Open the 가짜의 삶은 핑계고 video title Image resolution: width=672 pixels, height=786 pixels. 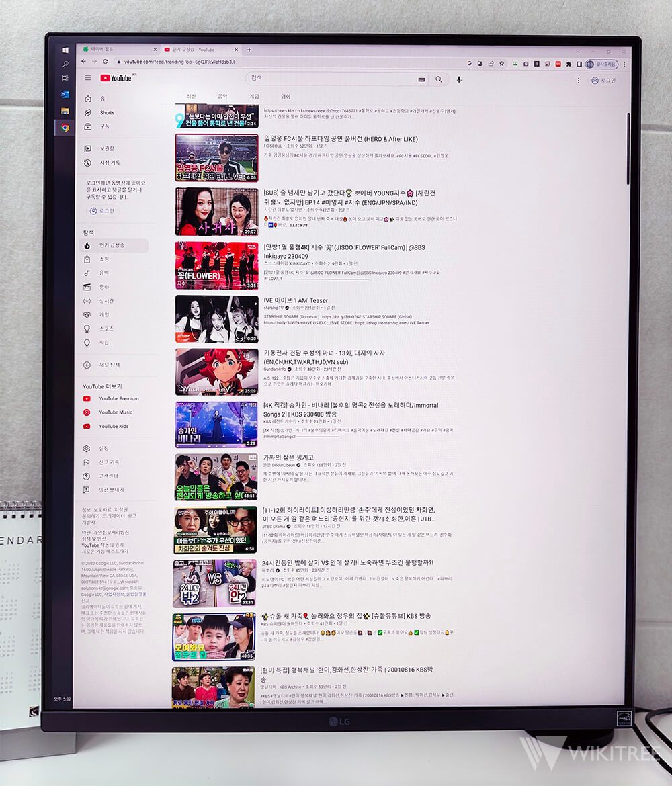tap(288, 457)
